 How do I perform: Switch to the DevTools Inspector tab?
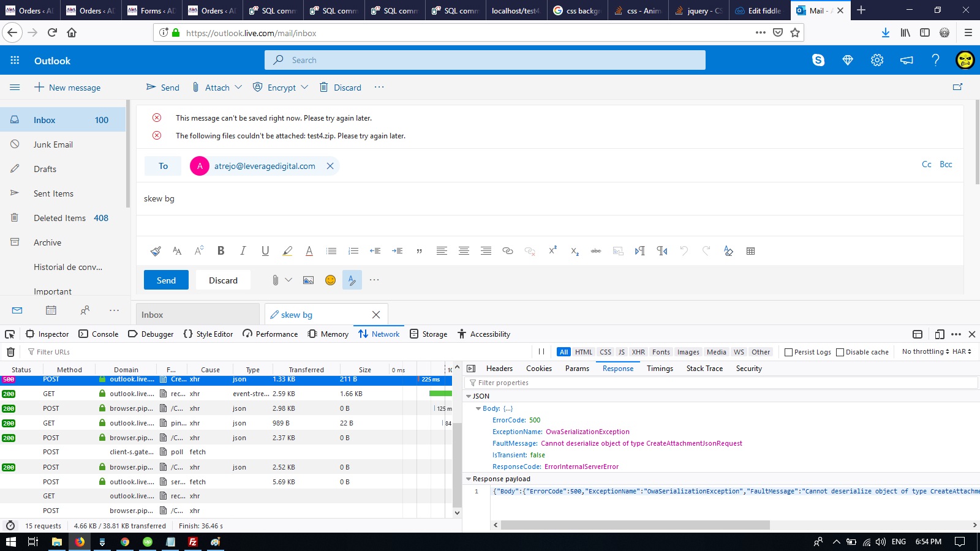tap(47, 334)
